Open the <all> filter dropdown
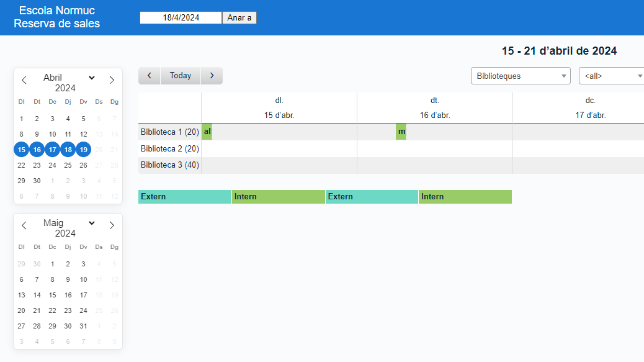This screenshot has width=644, height=362. pyautogui.click(x=612, y=76)
